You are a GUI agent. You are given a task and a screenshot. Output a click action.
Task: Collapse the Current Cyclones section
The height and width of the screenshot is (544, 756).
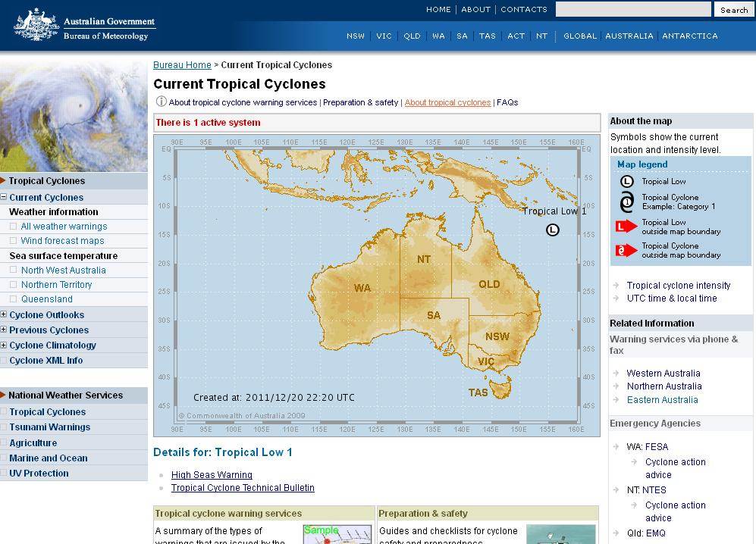[4, 197]
